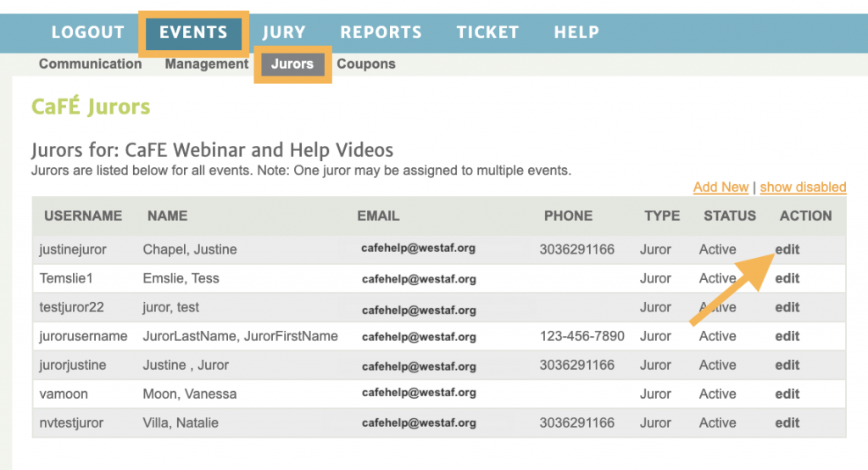Click the email in the justinejuror row

coord(418,249)
